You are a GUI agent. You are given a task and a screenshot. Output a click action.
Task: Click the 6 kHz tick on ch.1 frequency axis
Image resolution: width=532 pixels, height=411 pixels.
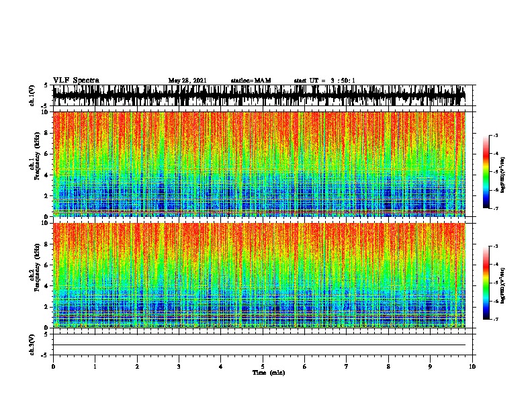tap(47, 154)
